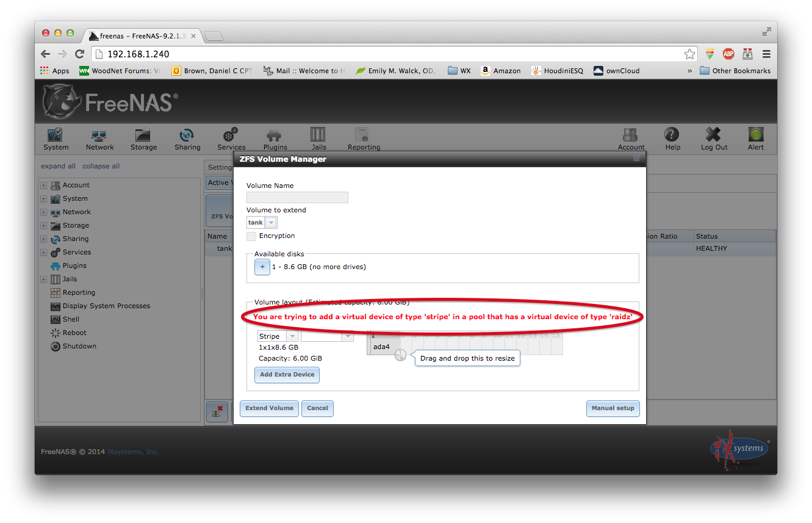Click the round layout resize handle
812x523 pixels.
pyautogui.click(x=400, y=355)
